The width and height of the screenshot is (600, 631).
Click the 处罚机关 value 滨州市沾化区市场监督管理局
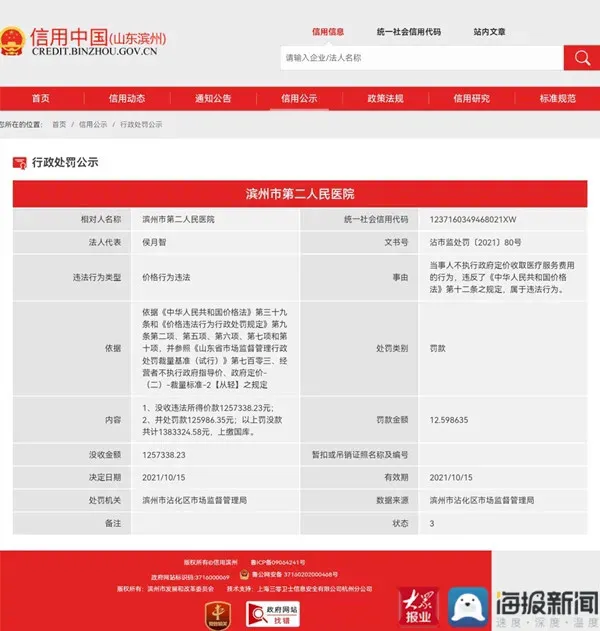pyautogui.click(x=194, y=501)
